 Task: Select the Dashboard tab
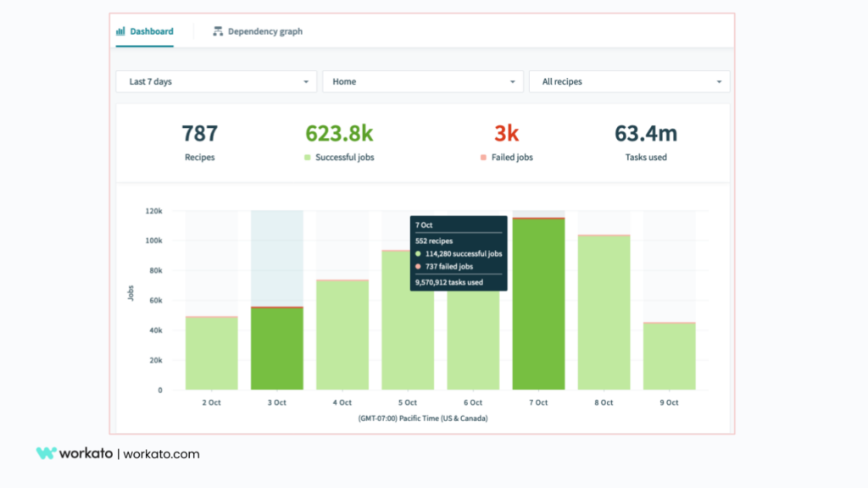pos(152,30)
